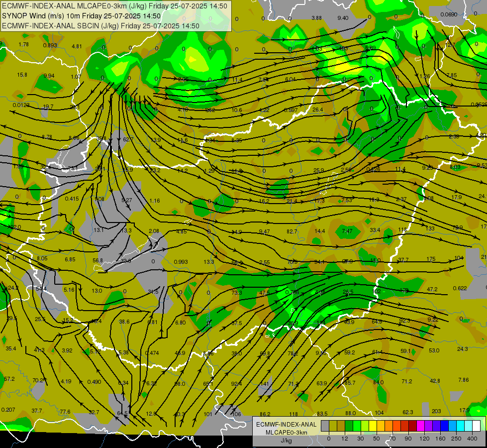487x448 pixels.
Task: Click the pure yellow legend swatch
Action: (373, 426)
